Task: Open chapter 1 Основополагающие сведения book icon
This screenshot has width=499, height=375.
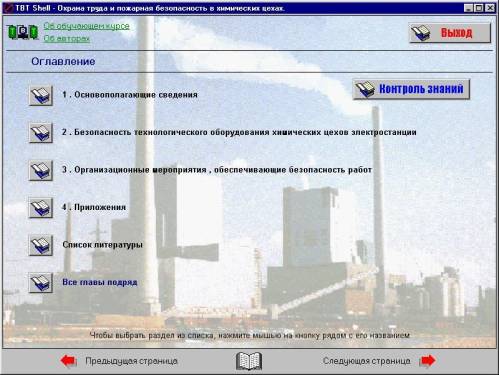Action: pos(41,96)
